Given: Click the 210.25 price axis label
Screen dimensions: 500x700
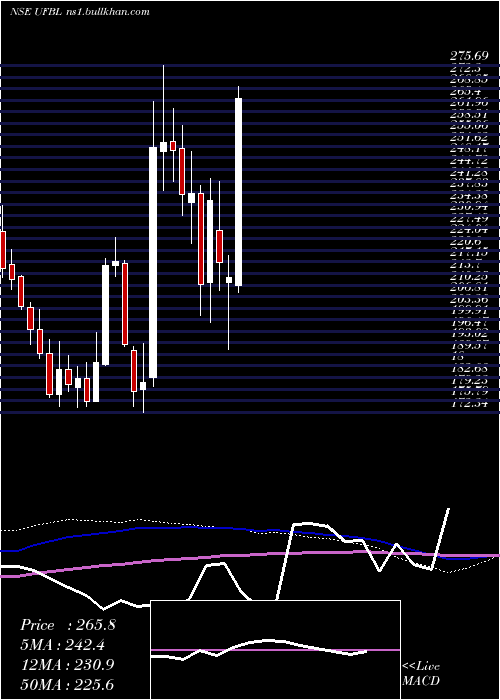Looking at the screenshot, I should [469, 277].
